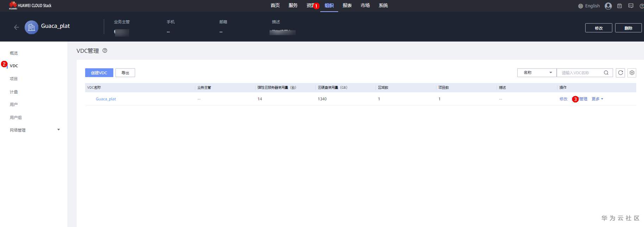
Task: Click the VDC名称 column header
Action: pos(94,88)
